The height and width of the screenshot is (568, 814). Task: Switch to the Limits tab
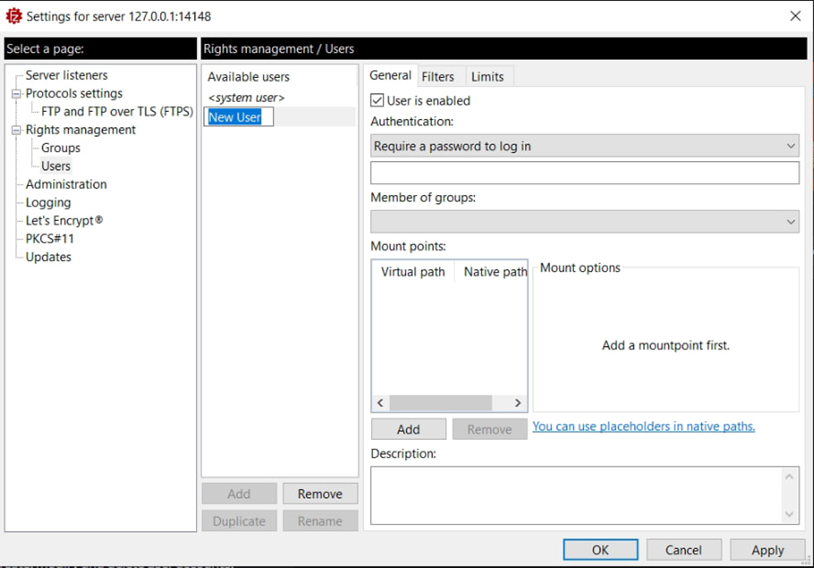tap(487, 76)
